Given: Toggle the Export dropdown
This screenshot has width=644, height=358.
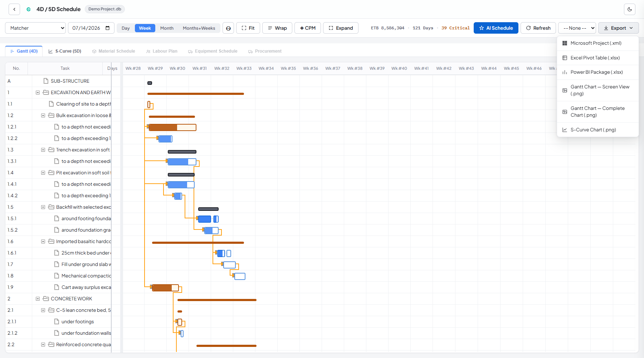Looking at the screenshot, I should (618, 28).
